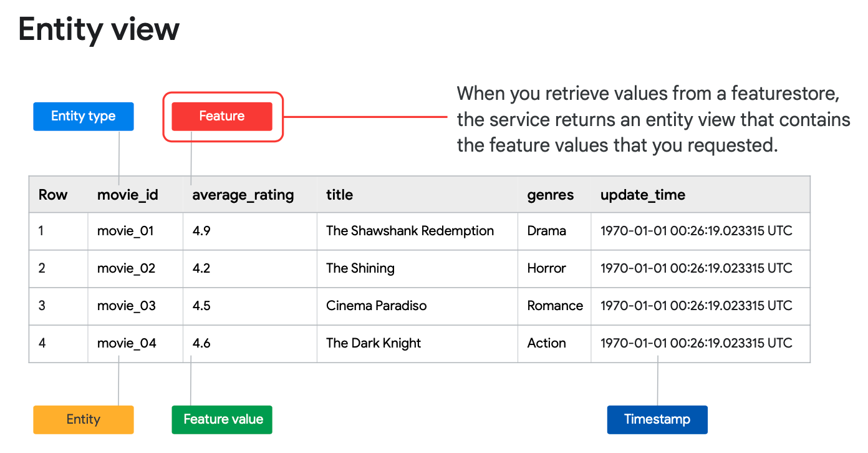Click the Horror genre cell
The image size is (868, 453).
click(546, 268)
